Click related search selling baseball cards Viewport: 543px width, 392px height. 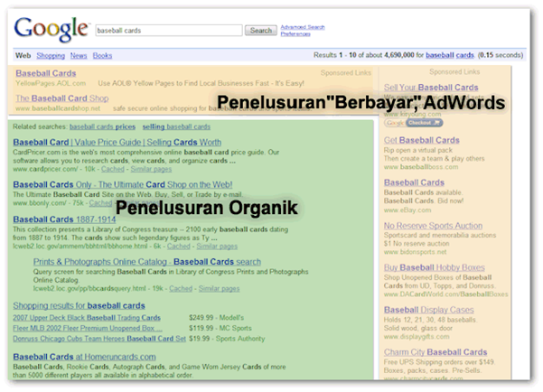[176, 126]
